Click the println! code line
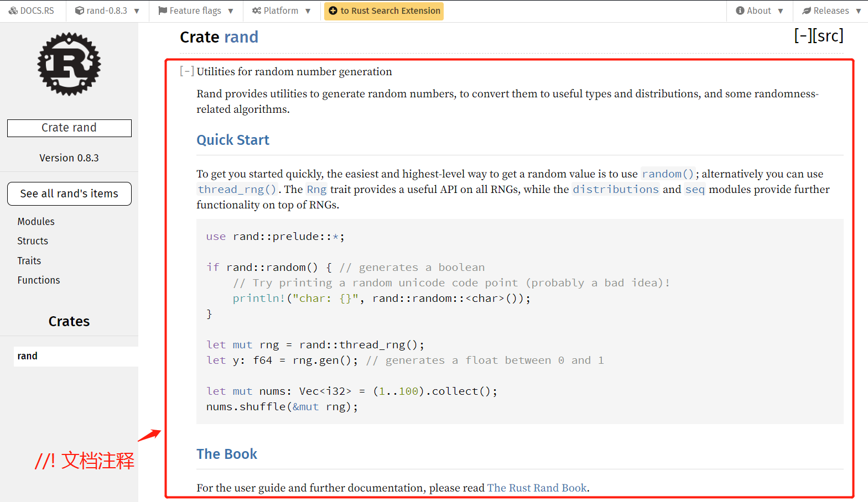This screenshot has width=868, height=502. coord(382,299)
